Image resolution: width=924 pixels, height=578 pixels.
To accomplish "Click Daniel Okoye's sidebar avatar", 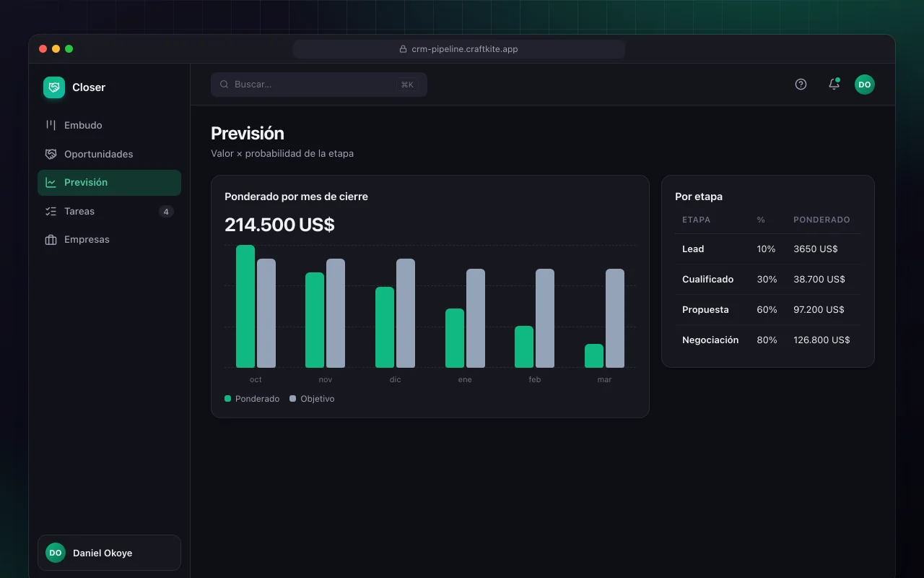I will tap(56, 553).
